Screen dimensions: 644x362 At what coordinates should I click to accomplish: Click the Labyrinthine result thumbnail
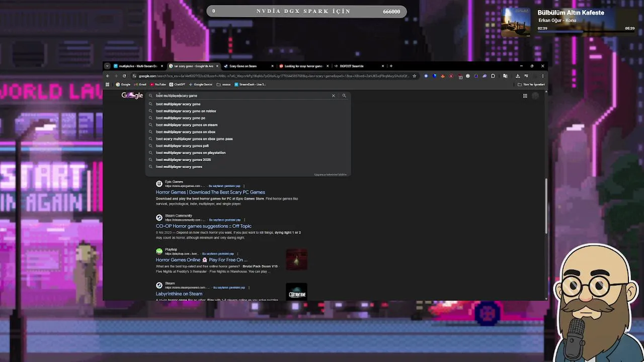(296, 293)
